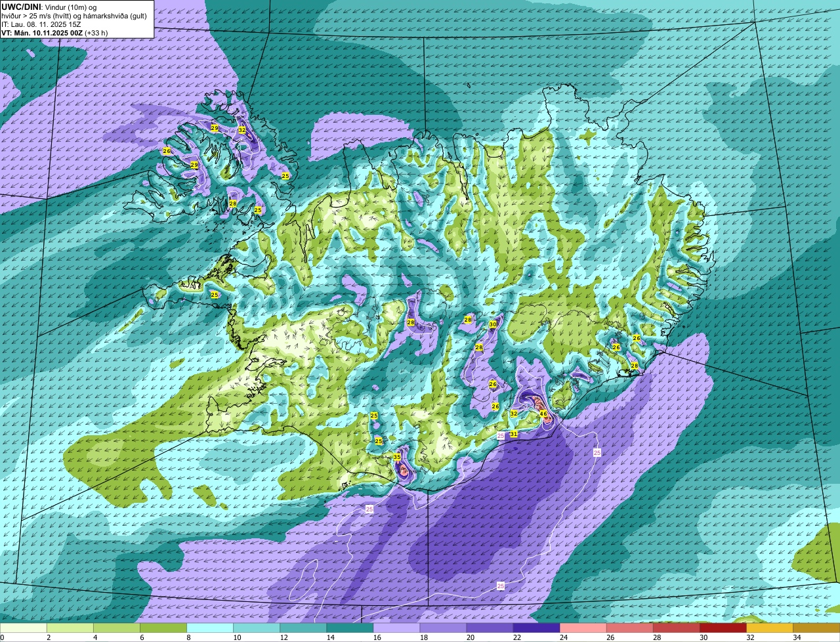Click the scale number '8' under the legend
Screen dimensions: 840x642
(188, 637)
